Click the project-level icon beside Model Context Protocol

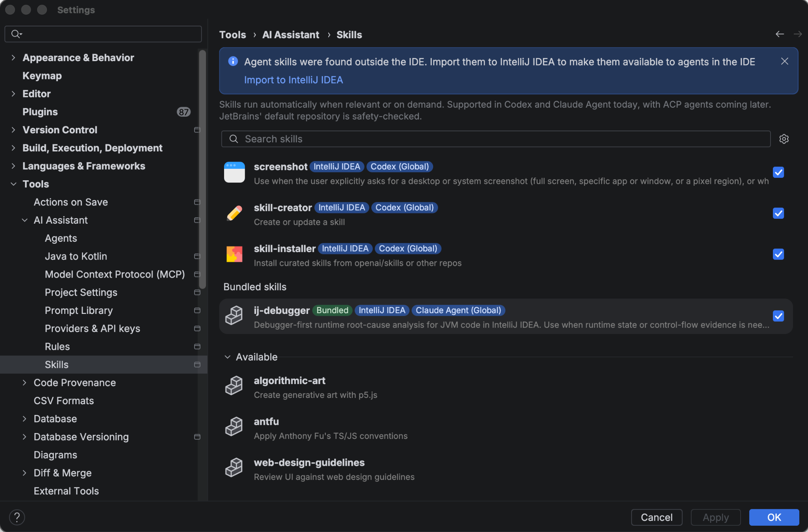(197, 274)
